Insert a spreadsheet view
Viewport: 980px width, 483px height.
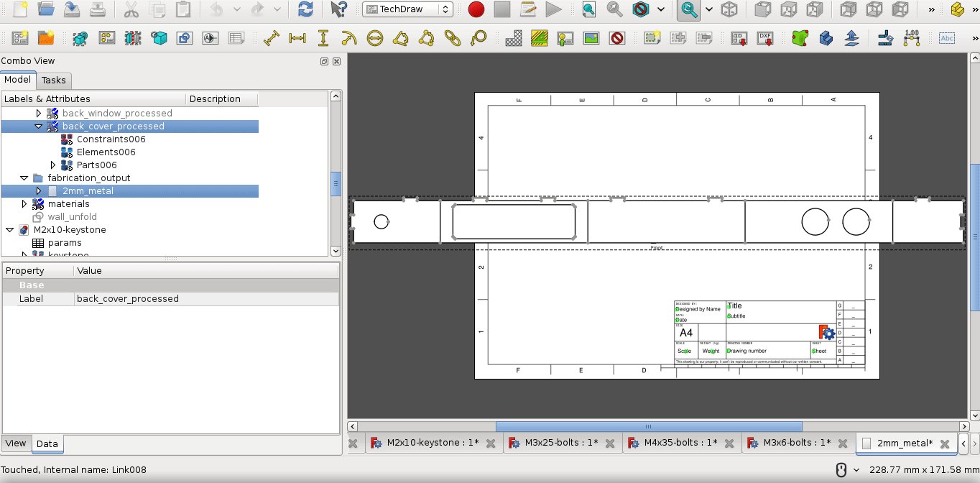235,38
